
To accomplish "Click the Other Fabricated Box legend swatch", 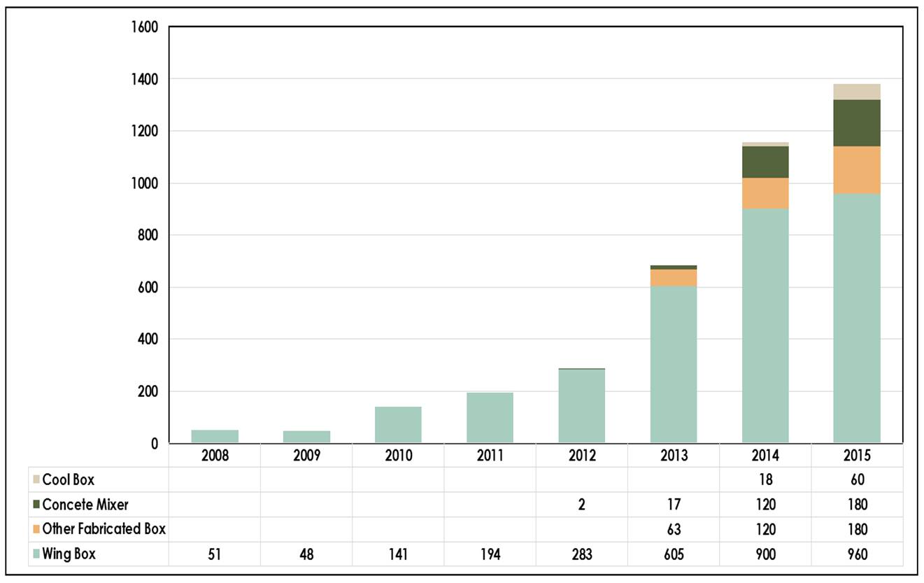I will (x=36, y=529).
